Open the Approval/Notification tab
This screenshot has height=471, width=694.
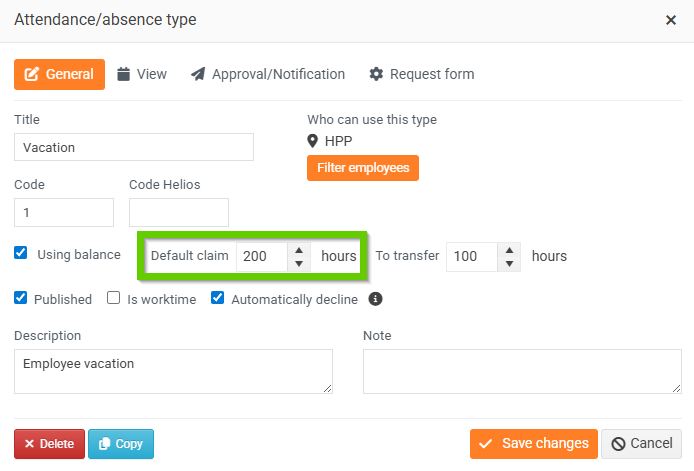point(268,74)
